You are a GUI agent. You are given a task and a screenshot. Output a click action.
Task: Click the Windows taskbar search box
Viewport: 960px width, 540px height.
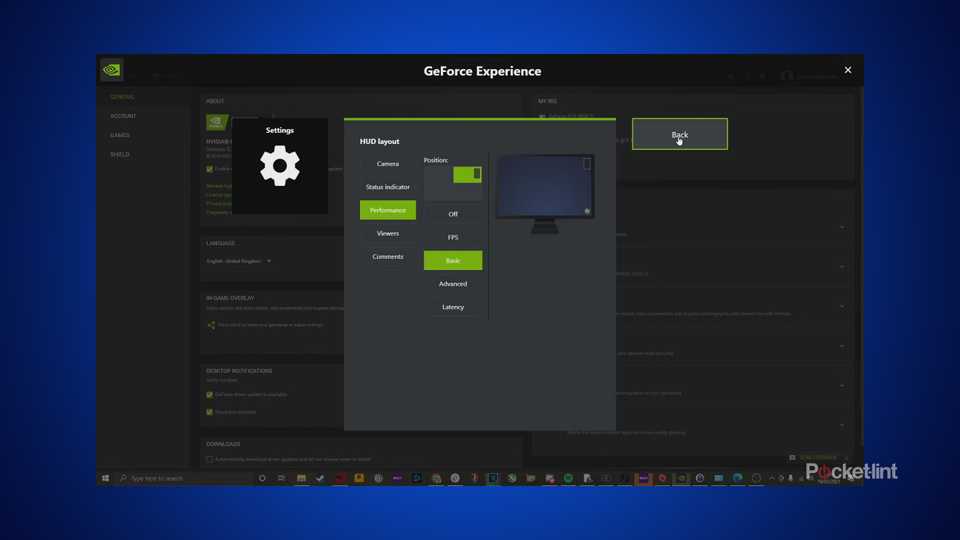click(185, 479)
